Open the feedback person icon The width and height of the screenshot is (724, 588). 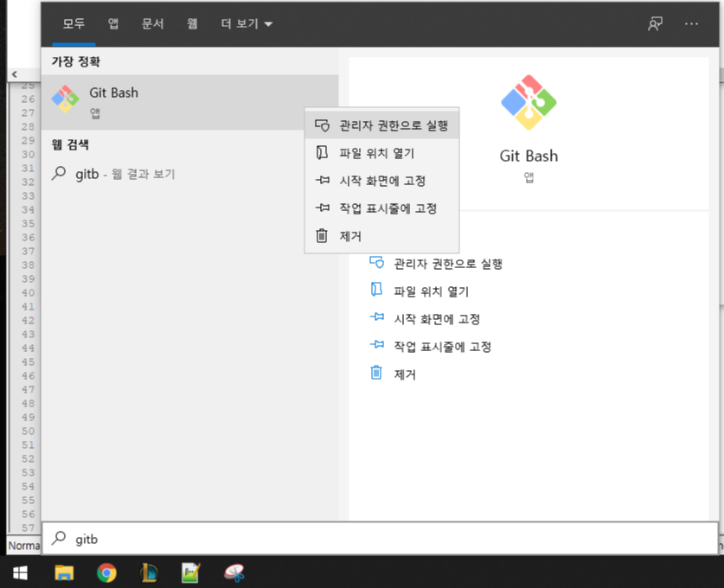(x=655, y=23)
